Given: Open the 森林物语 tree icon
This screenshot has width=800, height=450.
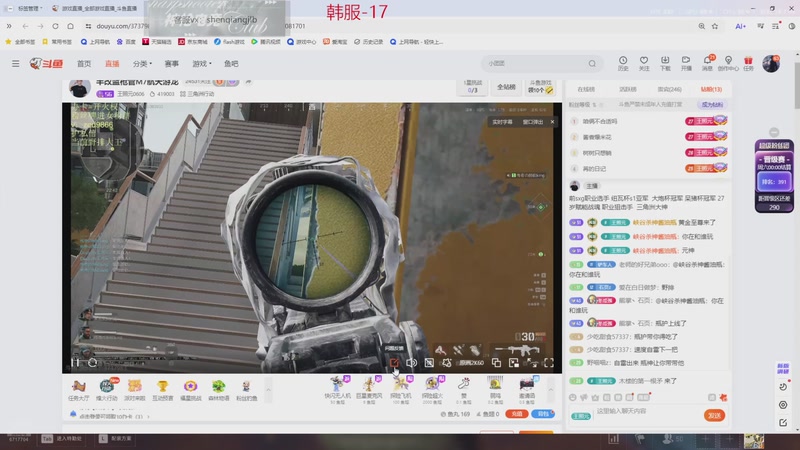Looking at the screenshot, I should (x=218, y=390).
